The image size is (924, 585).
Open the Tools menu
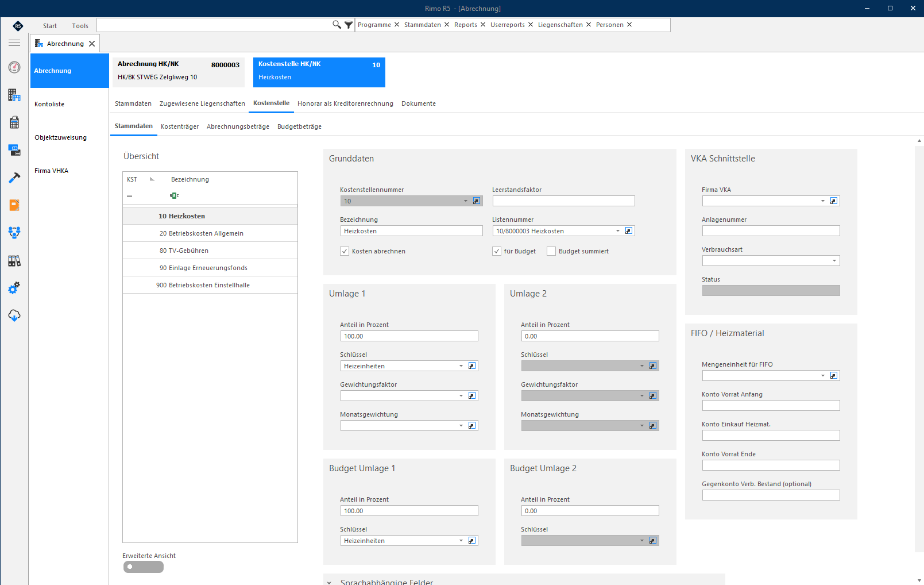(x=80, y=26)
